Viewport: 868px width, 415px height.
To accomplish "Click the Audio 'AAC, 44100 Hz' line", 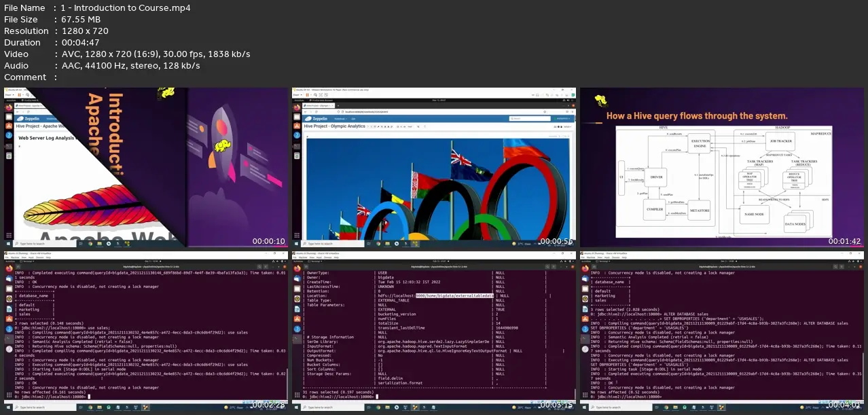I will click(x=130, y=66).
